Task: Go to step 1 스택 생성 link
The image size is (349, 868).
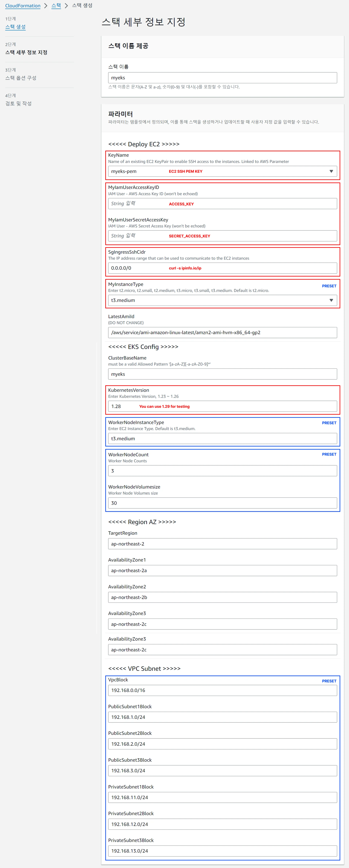Action: coord(15,27)
